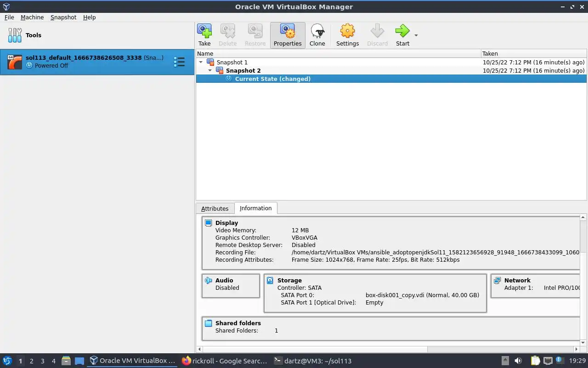
Task: Open the clipboard manager tray icon
Action: click(x=536, y=361)
